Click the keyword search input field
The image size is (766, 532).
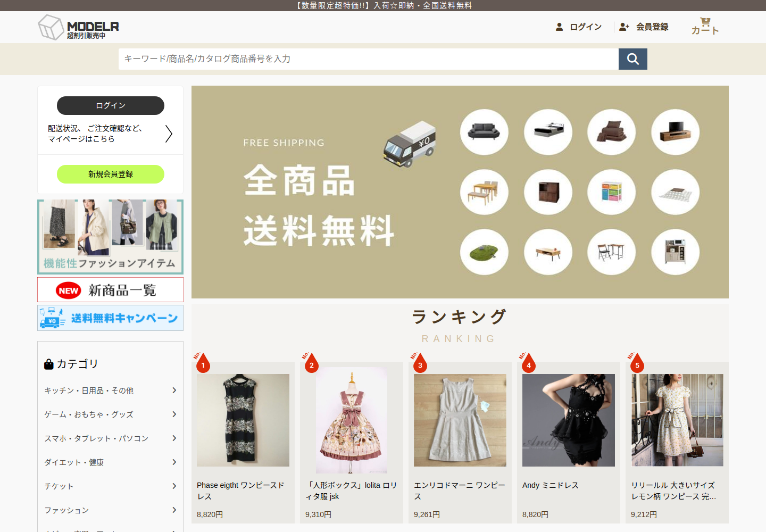(x=369, y=59)
